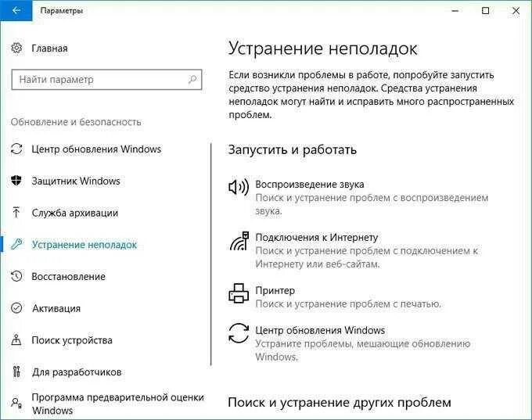Select Устранение неполадок in sidebar
The width and height of the screenshot is (532, 420).
84,245
